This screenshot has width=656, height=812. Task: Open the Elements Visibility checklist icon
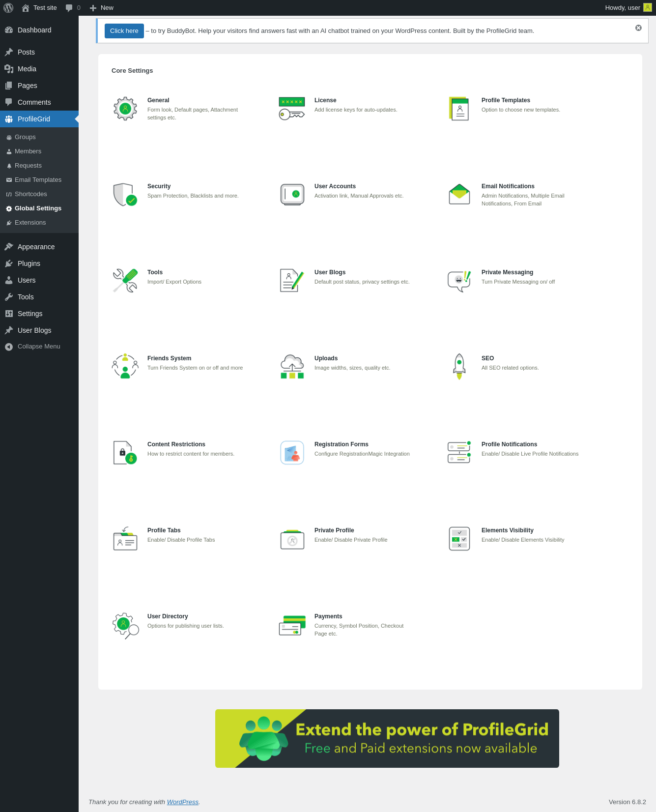tap(459, 539)
